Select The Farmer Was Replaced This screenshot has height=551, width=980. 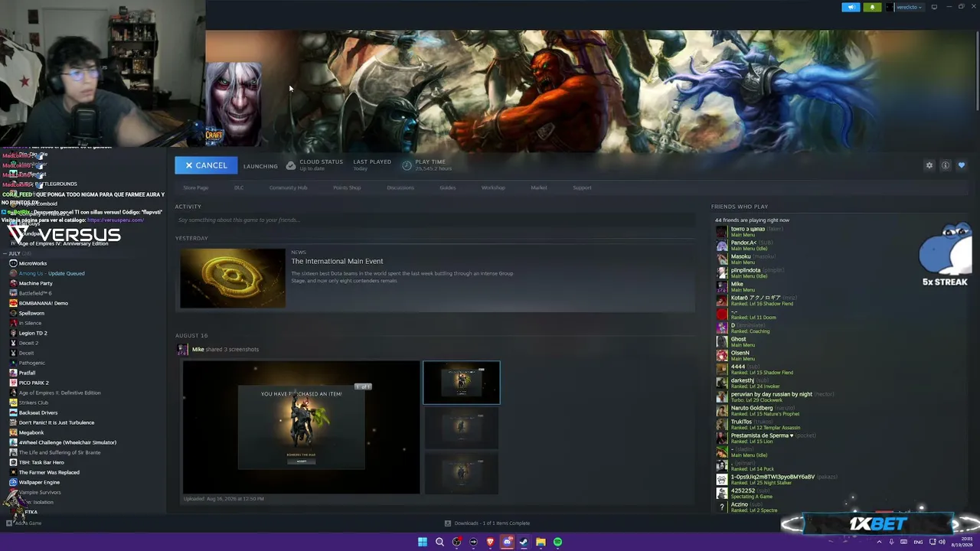tap(49, 472)
